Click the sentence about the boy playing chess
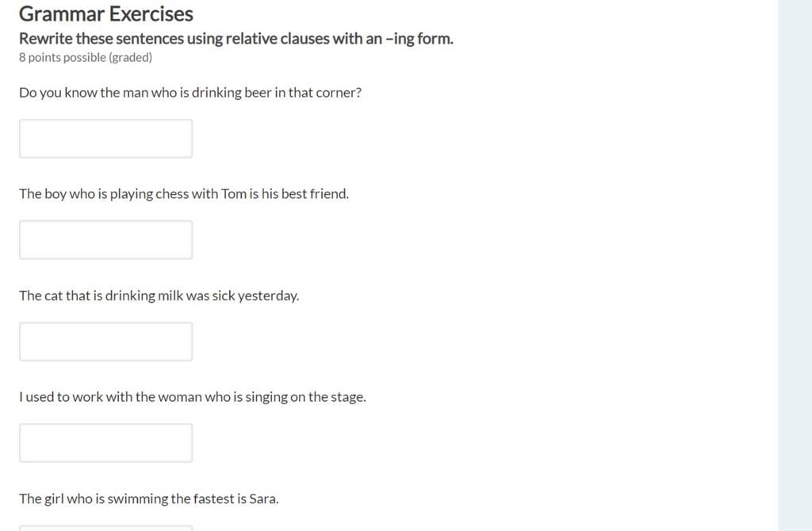This screenshot has height=531, width=812. tap(184, 194)
